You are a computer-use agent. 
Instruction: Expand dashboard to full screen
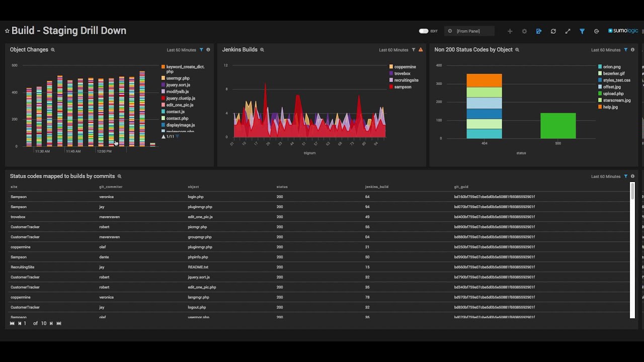tap(568, 31)
